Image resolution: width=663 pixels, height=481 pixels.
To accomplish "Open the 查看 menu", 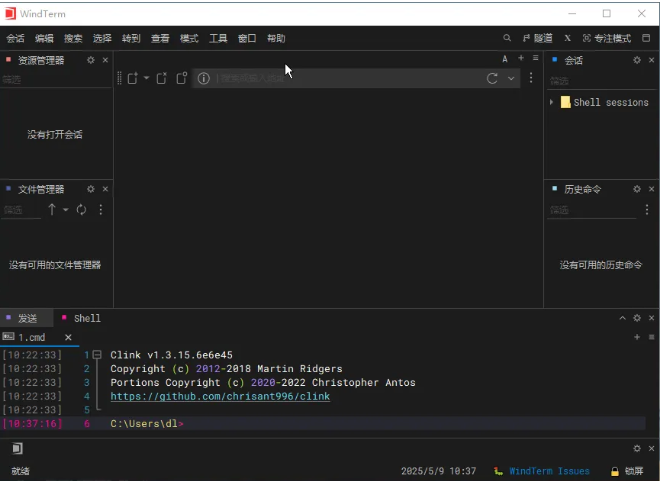I will (160, 38).
